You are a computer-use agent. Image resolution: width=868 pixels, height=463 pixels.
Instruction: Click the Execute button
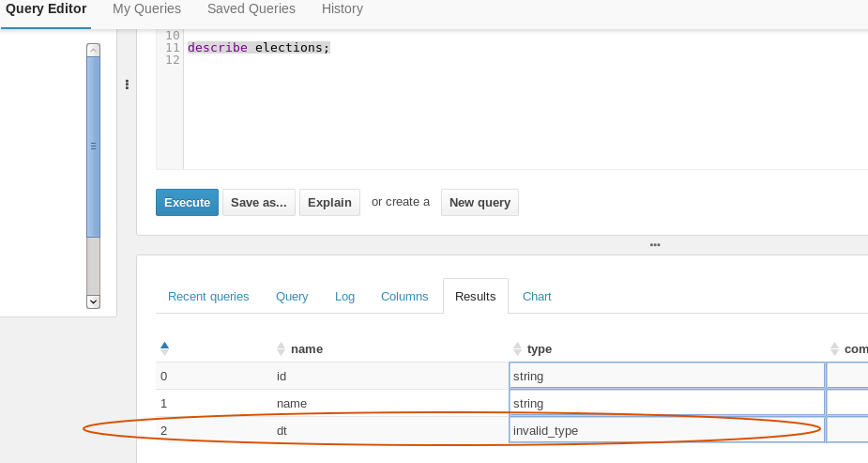187,202
